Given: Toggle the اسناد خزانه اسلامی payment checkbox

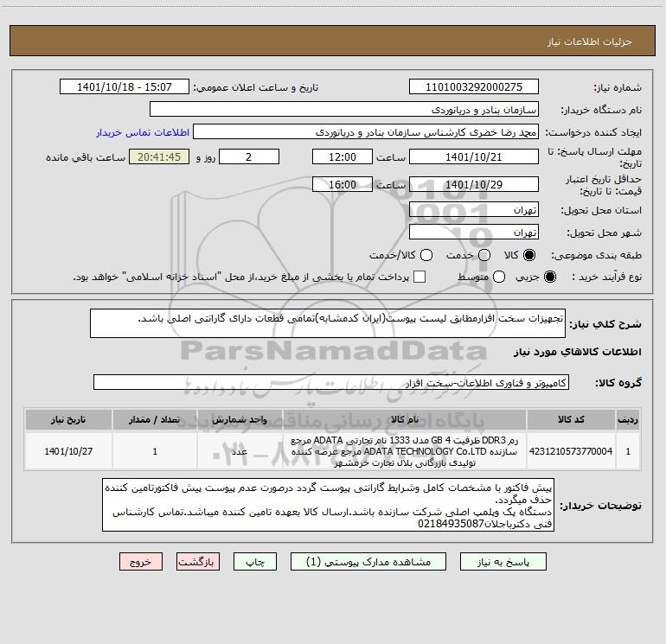Looking at the screenshot, I should [x=419, y=277].
